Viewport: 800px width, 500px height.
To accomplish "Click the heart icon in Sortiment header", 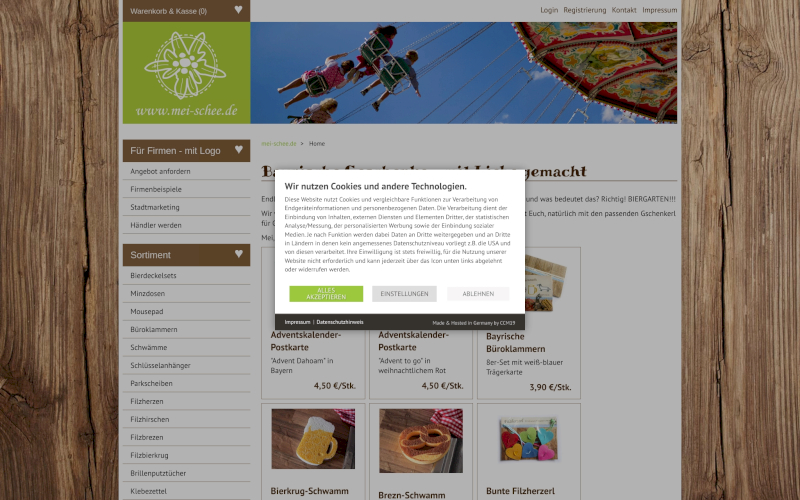I will (239, 254).
